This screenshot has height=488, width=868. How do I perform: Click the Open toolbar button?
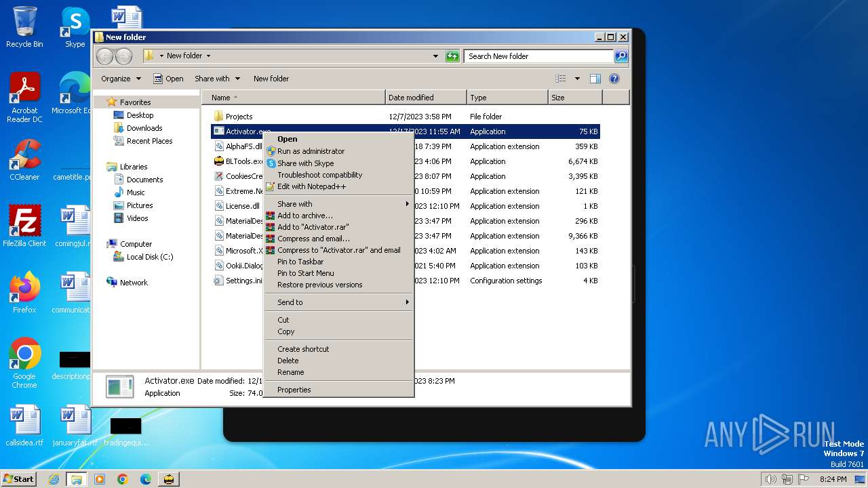168,79
